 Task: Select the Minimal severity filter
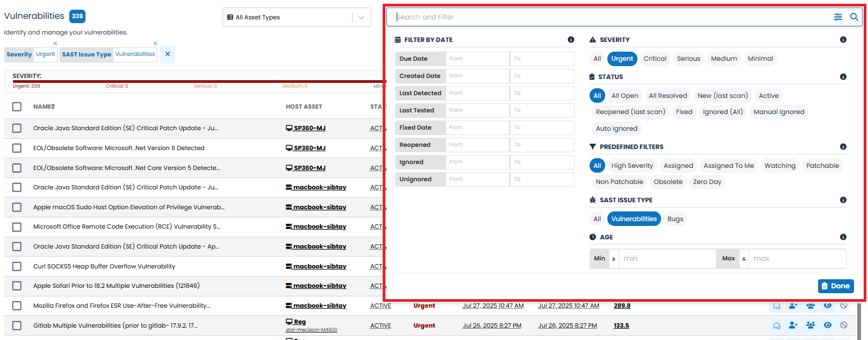click(x=761, y=59)
